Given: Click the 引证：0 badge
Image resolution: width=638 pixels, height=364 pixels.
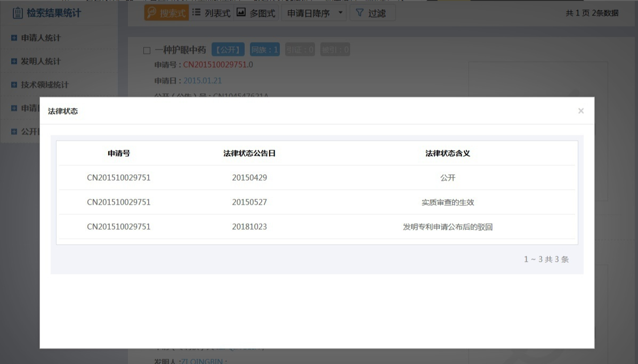Looking at the screenshot, I should coord(299,50).
